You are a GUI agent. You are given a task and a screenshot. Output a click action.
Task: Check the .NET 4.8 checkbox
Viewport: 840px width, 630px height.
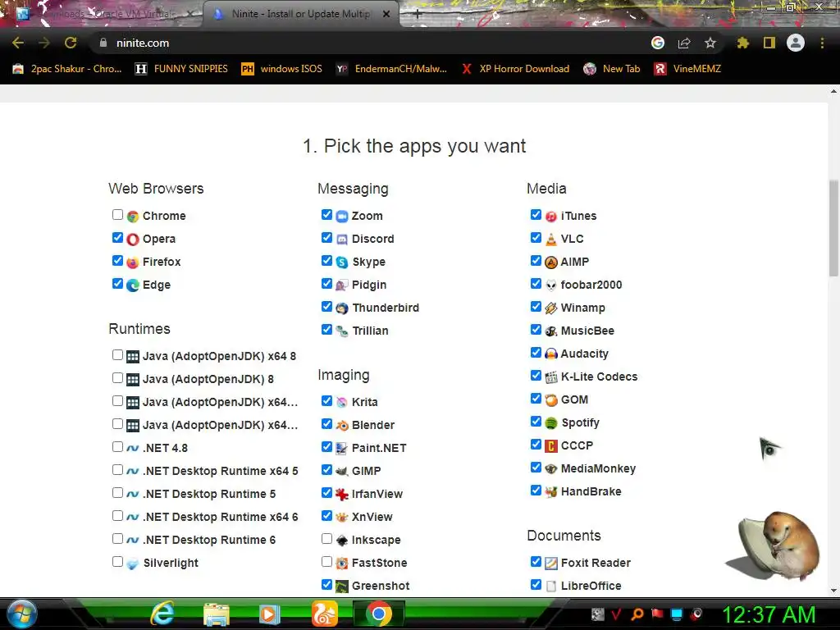pyautogui.click(x=117, y=447)
